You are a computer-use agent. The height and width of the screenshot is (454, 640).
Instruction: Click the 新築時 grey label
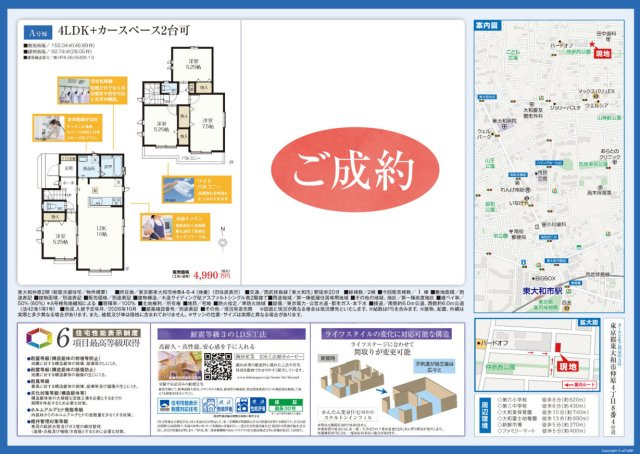329,358
